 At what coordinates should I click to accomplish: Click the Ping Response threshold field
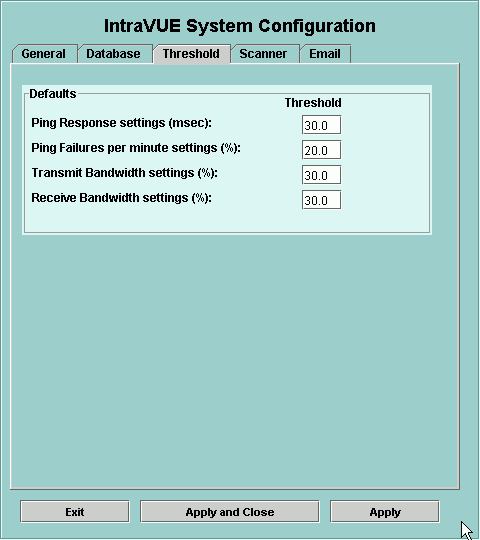(322, 125)
